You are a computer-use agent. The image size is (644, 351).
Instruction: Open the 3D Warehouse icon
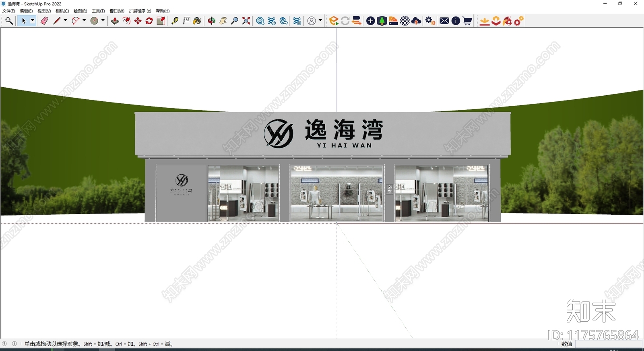[x=260, y=21]
